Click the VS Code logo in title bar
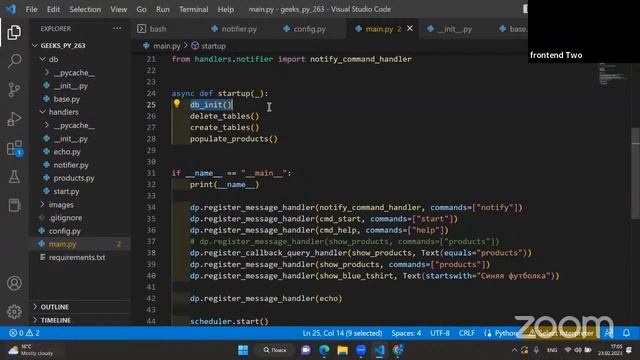Image resolution: width=640 pixels, height=360 pixels. (11, 9)
